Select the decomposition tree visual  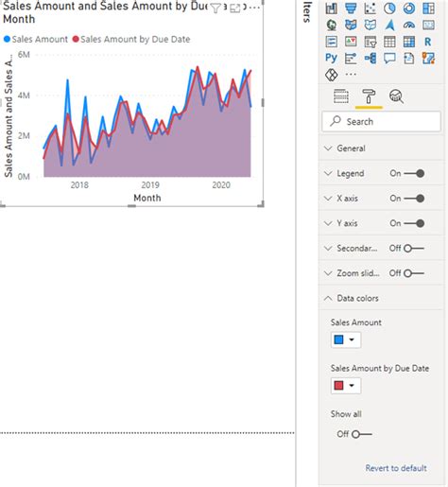point(370,59)
